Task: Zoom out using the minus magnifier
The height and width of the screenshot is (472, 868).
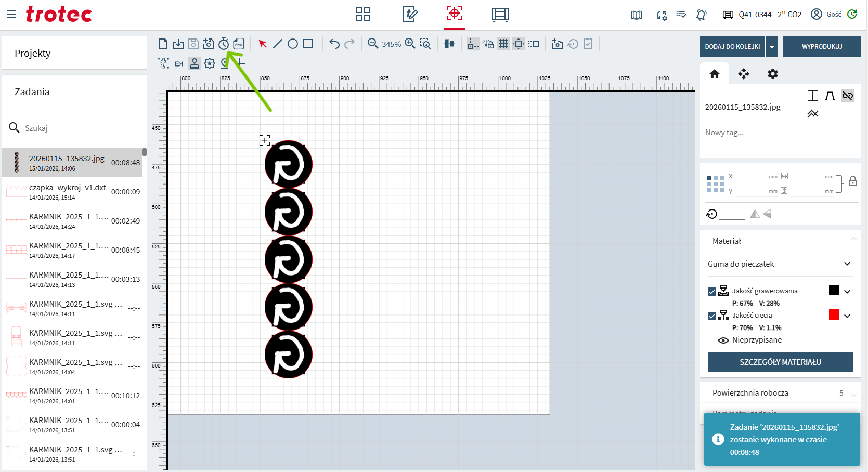Action: [x=372, y=44]
